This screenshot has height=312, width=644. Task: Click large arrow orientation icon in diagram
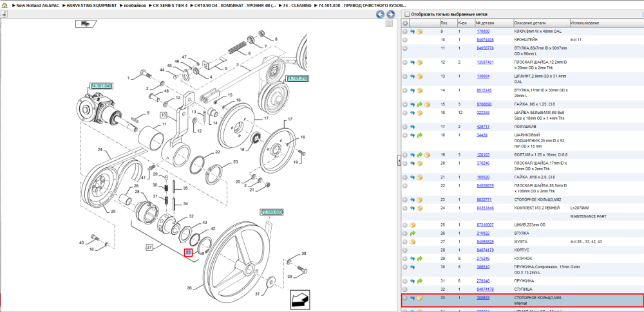(x=300, y=300)
